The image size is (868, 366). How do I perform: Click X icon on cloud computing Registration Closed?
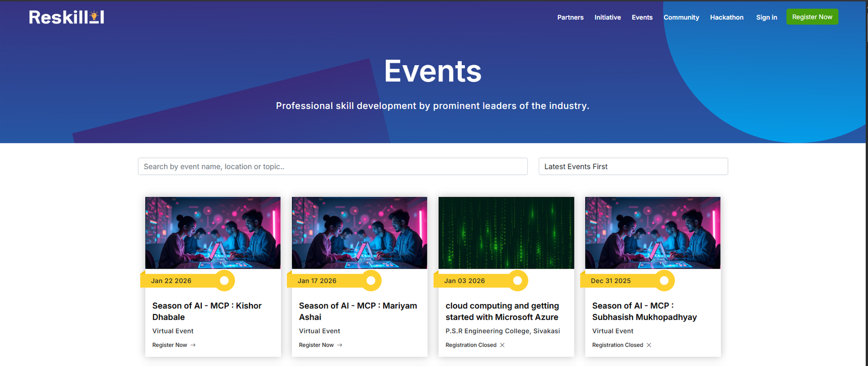tap(502, 345)
